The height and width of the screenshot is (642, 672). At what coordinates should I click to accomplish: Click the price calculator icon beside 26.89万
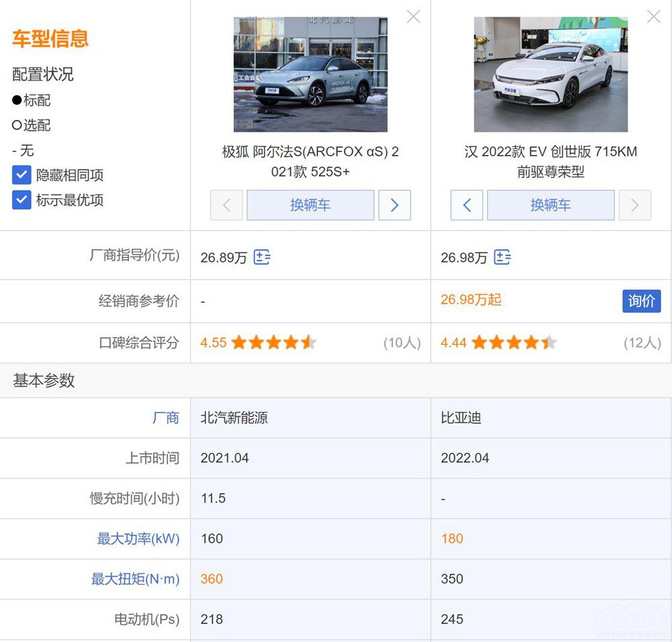coord(262,257)
